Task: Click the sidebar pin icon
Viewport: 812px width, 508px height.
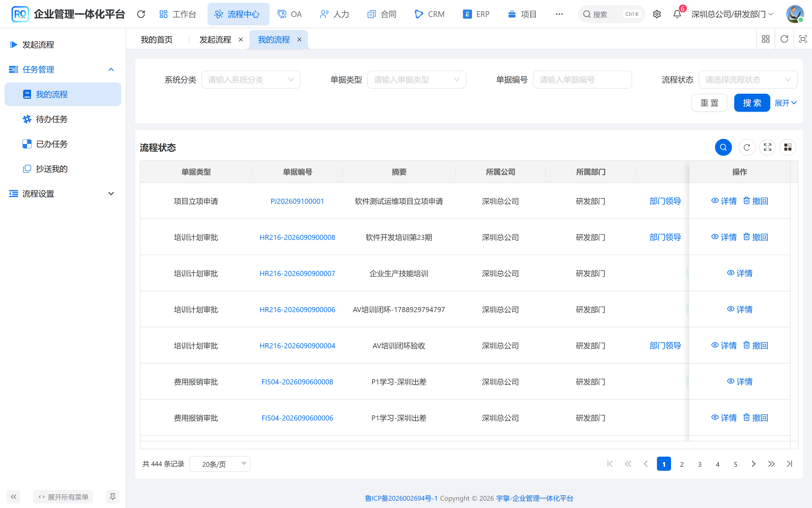Action: pyautogui.click(x=113, y=497)
